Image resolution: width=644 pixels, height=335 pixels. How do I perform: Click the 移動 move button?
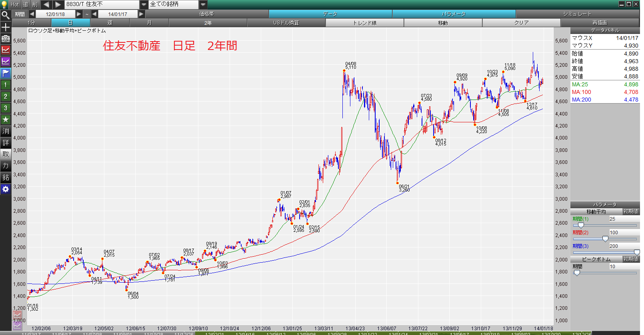(443, 23)
